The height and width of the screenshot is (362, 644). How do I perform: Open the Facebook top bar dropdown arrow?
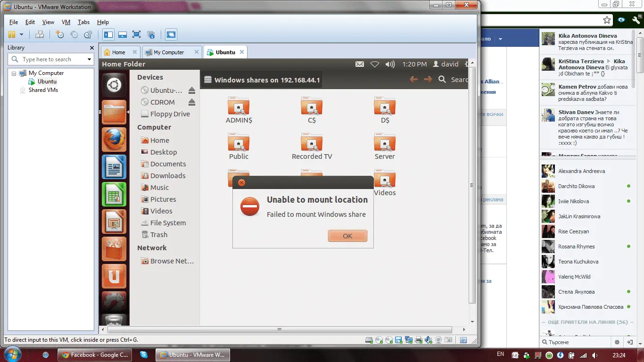tap(500, 39)
